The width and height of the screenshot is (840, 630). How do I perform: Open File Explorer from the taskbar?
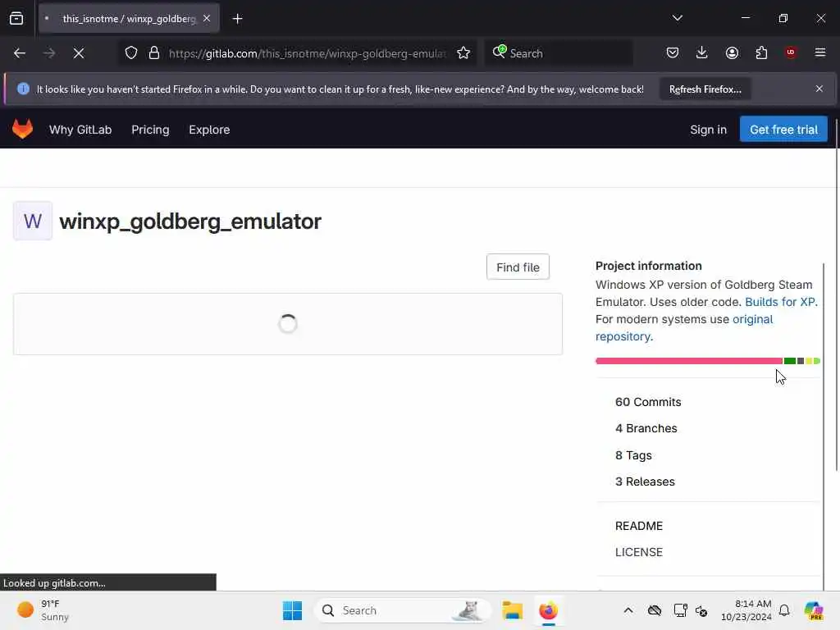coord(512,610)
